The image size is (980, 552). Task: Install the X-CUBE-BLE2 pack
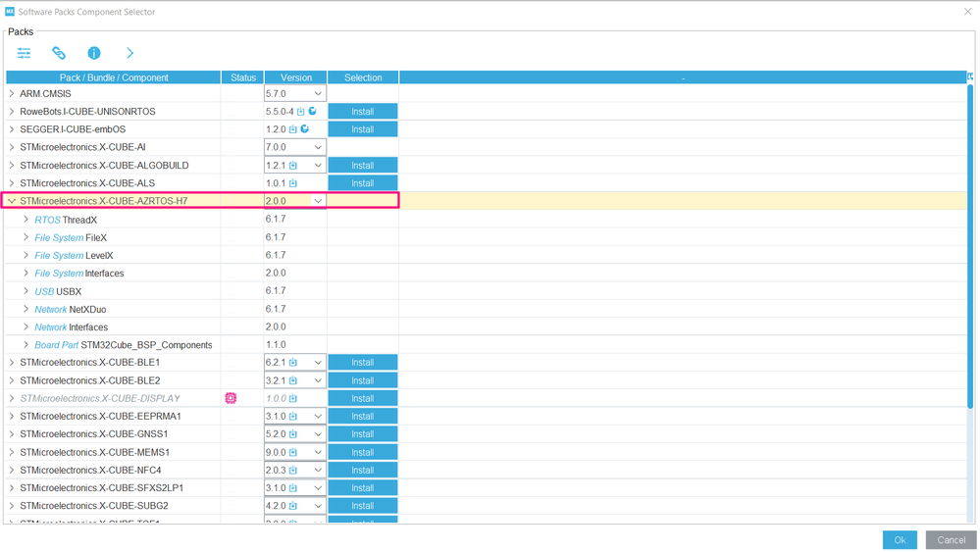[363, 380]
